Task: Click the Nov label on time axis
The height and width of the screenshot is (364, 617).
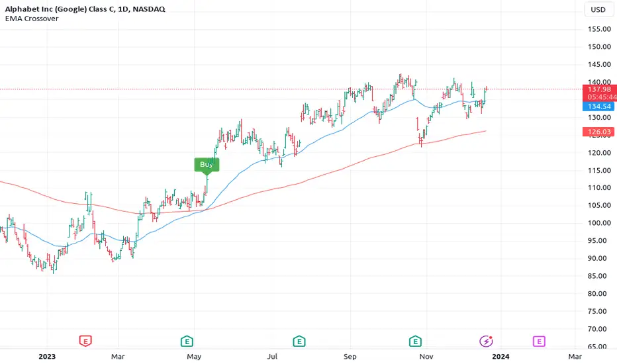Action: (x=426, y=357)
